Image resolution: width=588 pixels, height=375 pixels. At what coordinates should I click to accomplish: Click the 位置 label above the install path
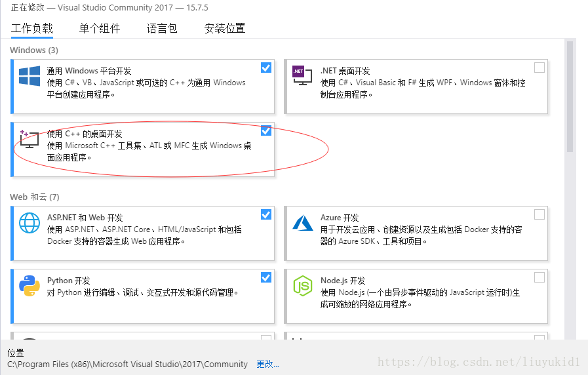click(15, 353)
